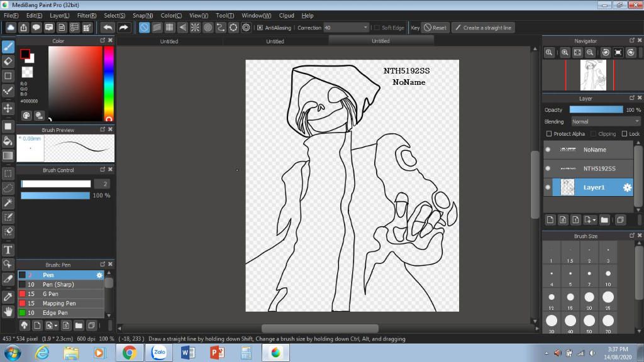Viewport: 644px width, 362px height.
Task: Enable the crisscross grid snap
Action: pyautogui.click(x=170, y=28)
